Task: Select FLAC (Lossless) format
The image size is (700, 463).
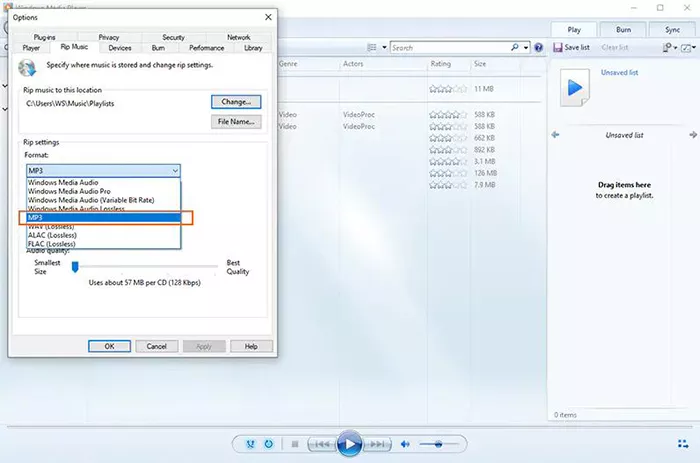Action: tap(104, 244)
